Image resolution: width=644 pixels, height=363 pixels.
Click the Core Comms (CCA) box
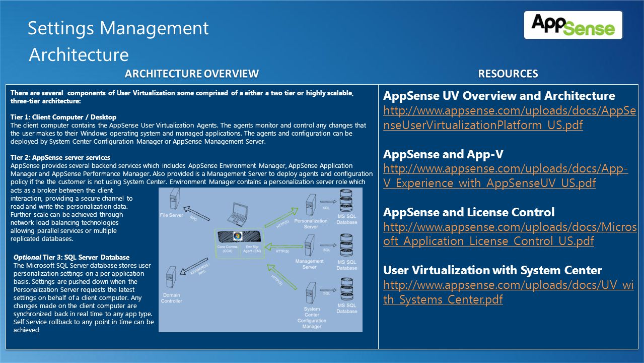pyautogui.click(x=227, y=249)
